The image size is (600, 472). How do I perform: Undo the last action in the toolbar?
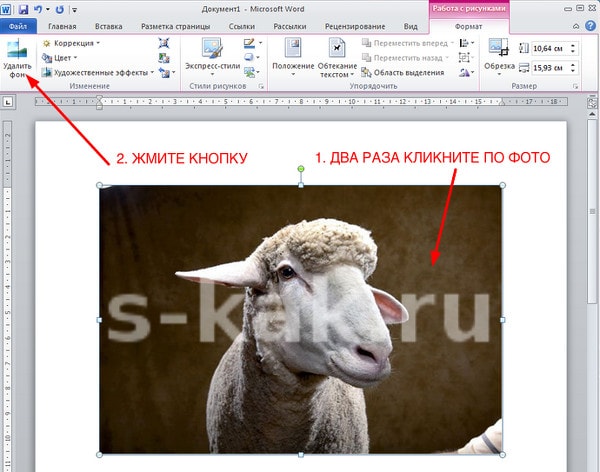click(38, 10)
